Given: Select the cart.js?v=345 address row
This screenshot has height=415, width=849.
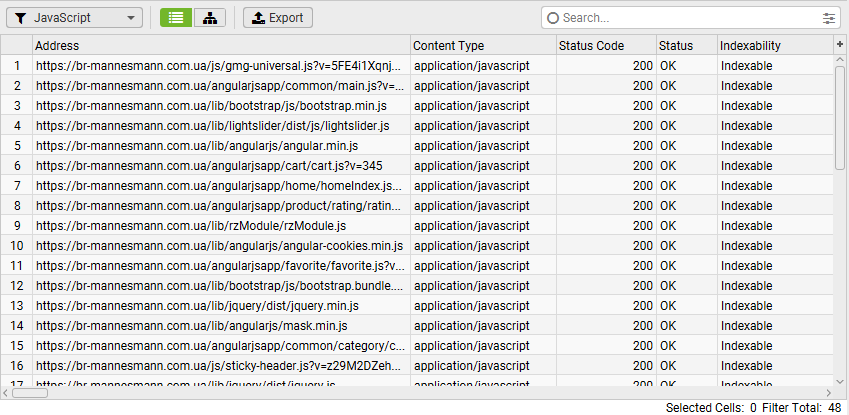Looking at the screenshot, I should 220,165.
